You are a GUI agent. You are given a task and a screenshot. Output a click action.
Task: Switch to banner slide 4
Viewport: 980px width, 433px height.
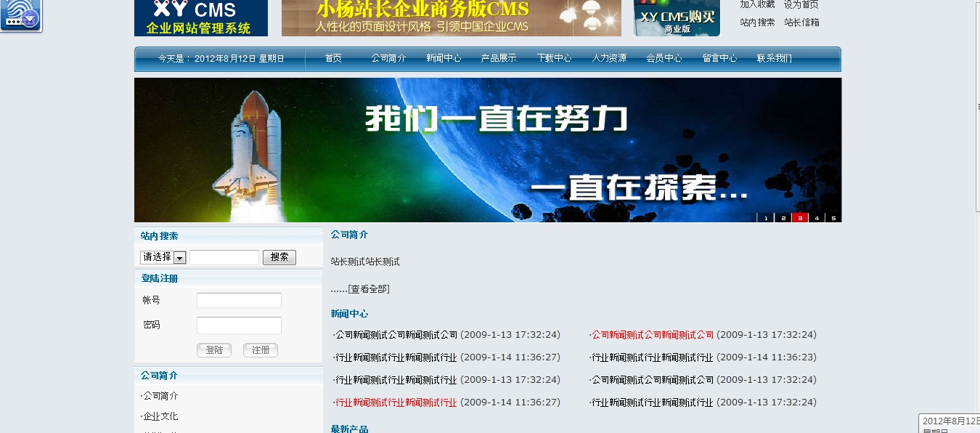[817, 218]
